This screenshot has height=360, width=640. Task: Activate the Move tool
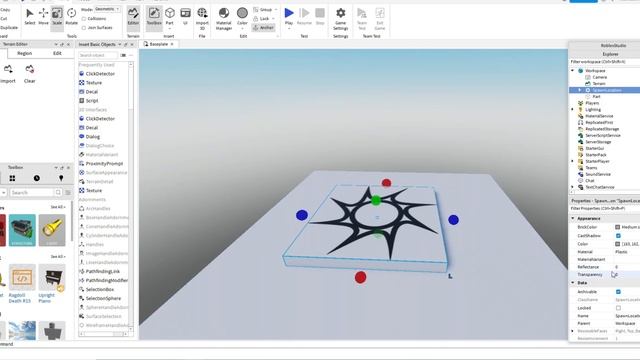tap(43, 16)
